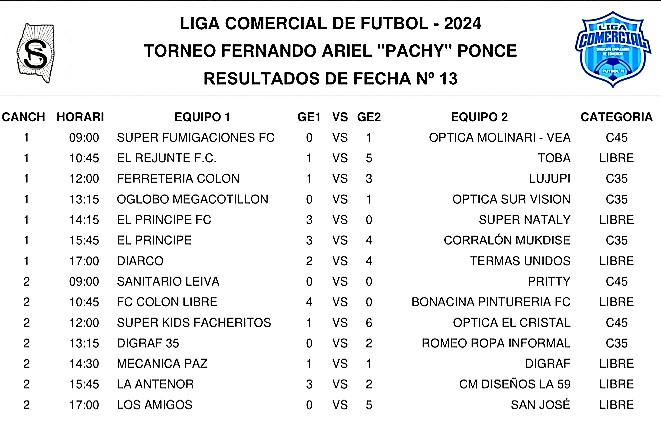Click CORRALÓN MUKDISE team name

click(x=507, y=240)
